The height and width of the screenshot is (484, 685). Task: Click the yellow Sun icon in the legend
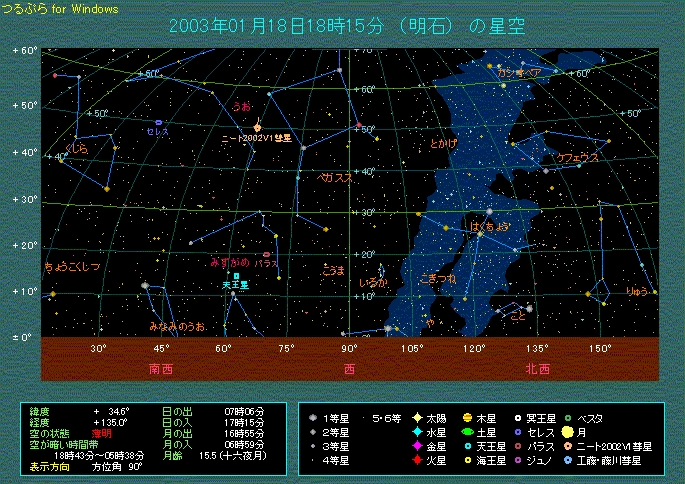coord(416,417)
